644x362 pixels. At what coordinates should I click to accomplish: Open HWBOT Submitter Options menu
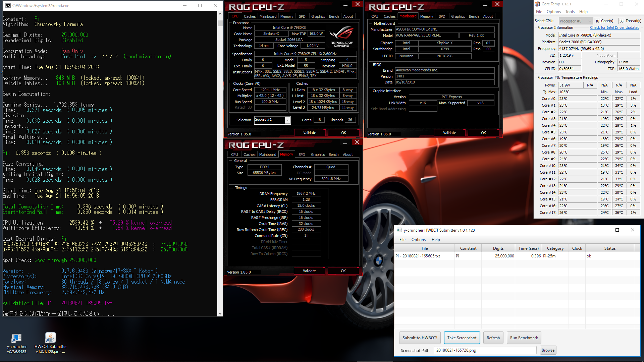pyautogui.click(x=418, y=240)
